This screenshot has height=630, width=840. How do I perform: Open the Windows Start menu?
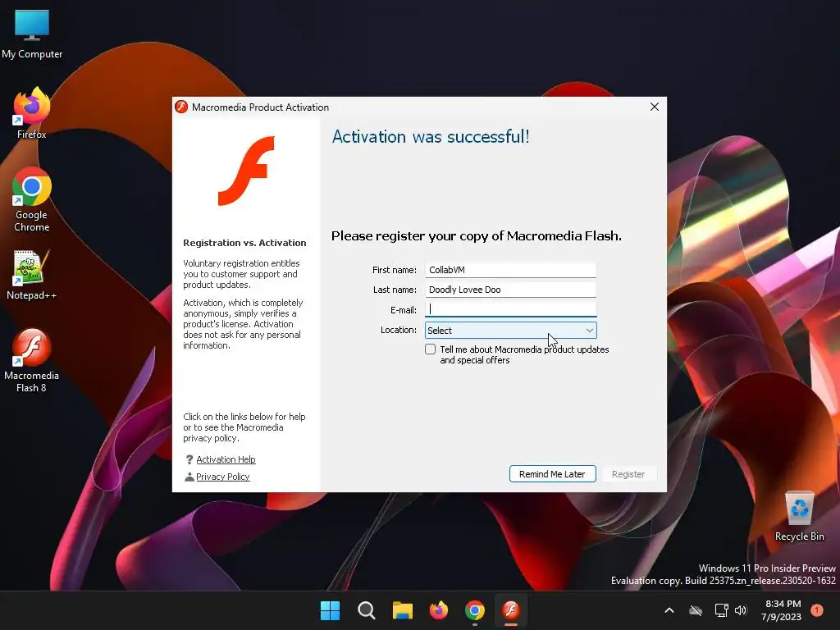pyautogui.click(x=330, y=610)
